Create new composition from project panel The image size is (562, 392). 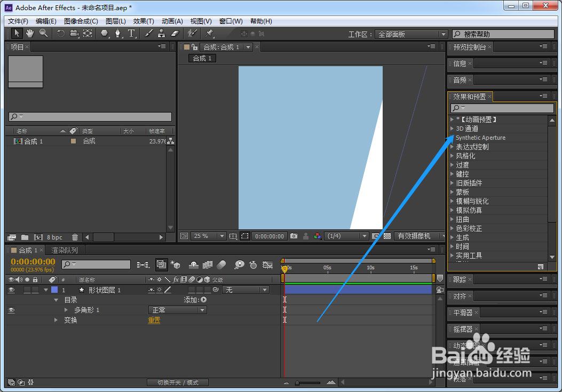[x=38, y=237]
